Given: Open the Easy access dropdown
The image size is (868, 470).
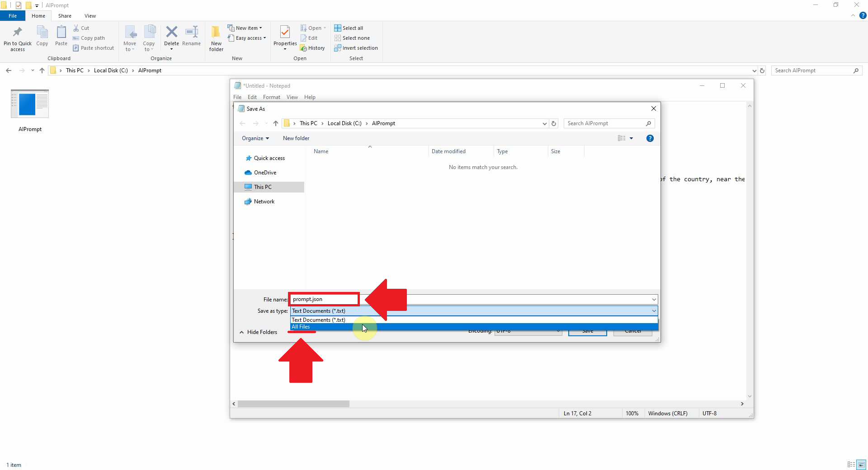Looking at the screenshot, I should pos(247,38).
